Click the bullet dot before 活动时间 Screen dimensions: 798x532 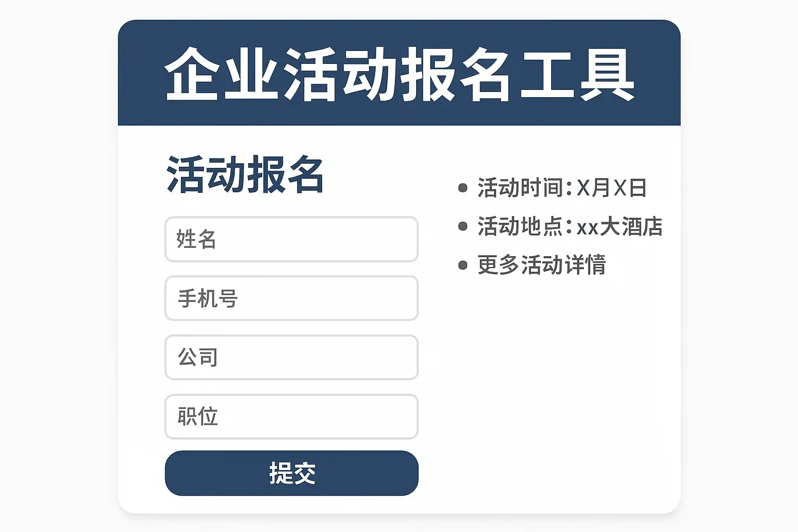pos(463,188)
